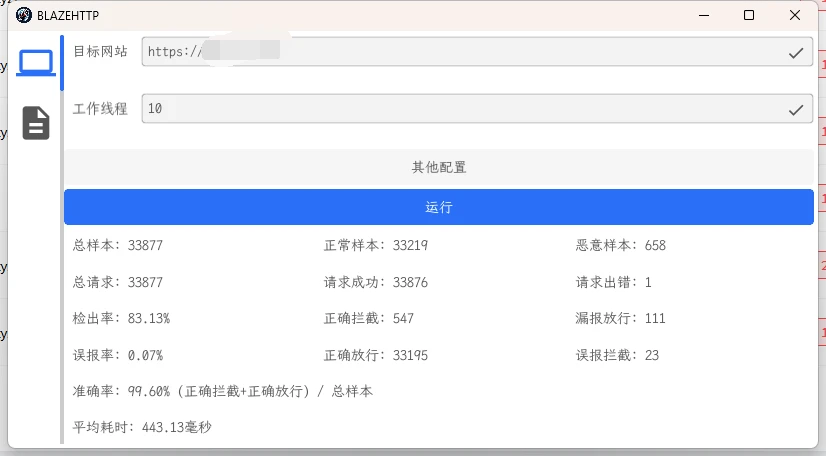Image resolution: width=826 pixels, height=456 pixels.
Task: Maximize the BLAZEHTTP window
Action: (x=750, y=15)
